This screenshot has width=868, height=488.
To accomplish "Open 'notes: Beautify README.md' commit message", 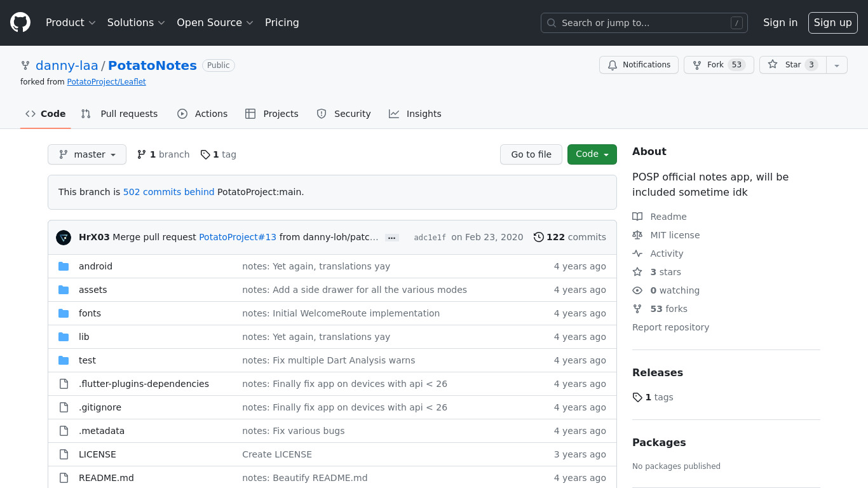I will (305, 478).
